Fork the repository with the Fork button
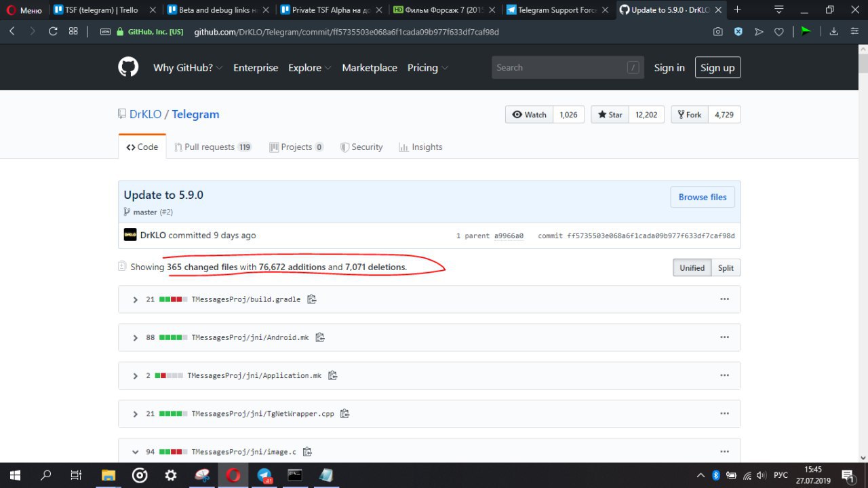 tap(689, 115)
